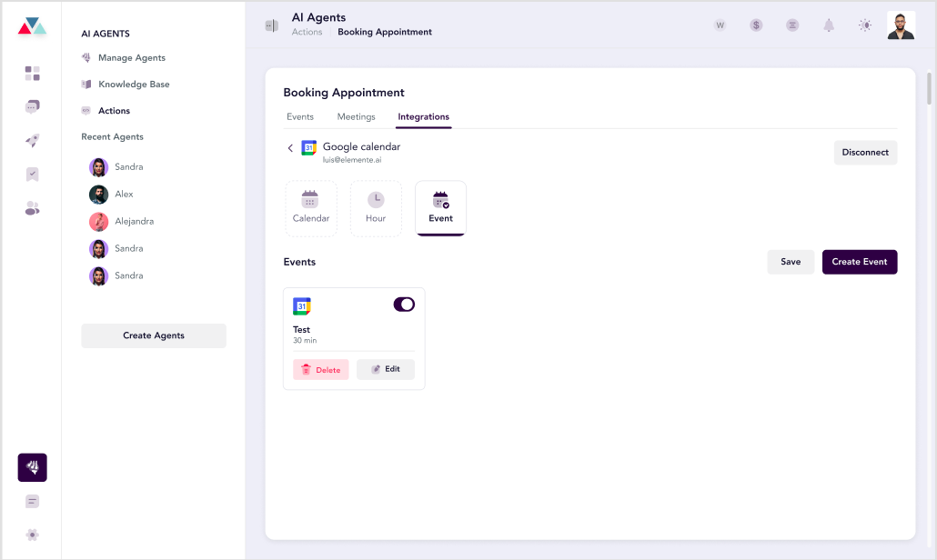The height and width of the screenshot is (560, 937).
Task: Click the Google Calendar logo near title
Action: [309, 148]
